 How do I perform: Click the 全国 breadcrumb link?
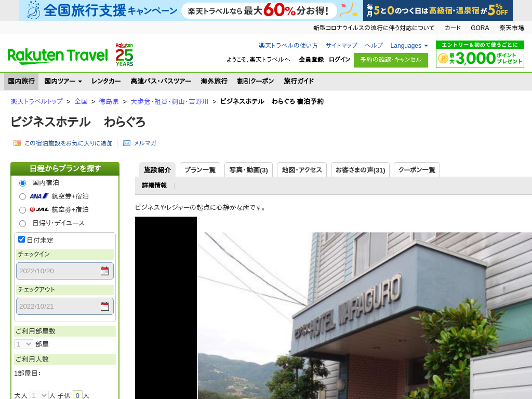click(x=81, y=101)
